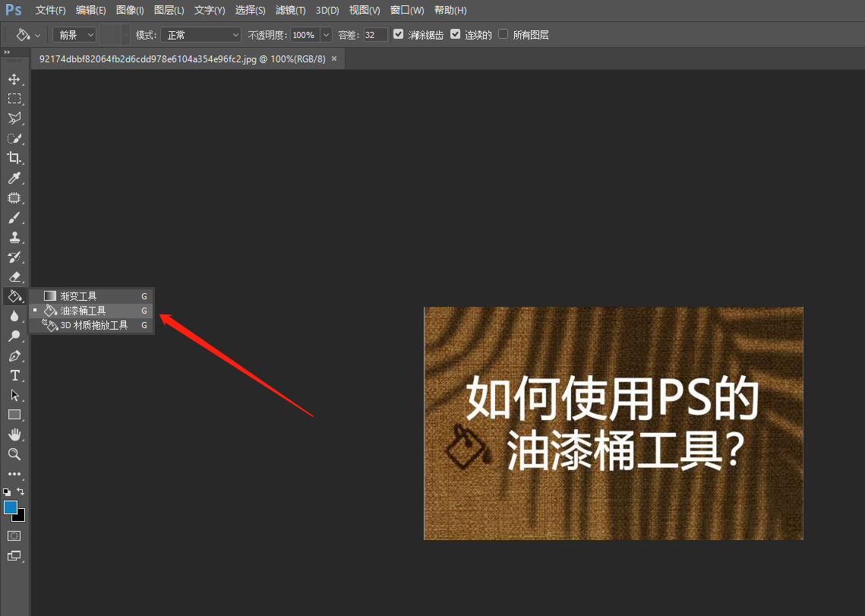Viewport: 865px width, 616px height.
Task: Select the Eraser tool
Action: tap(15, 276)
